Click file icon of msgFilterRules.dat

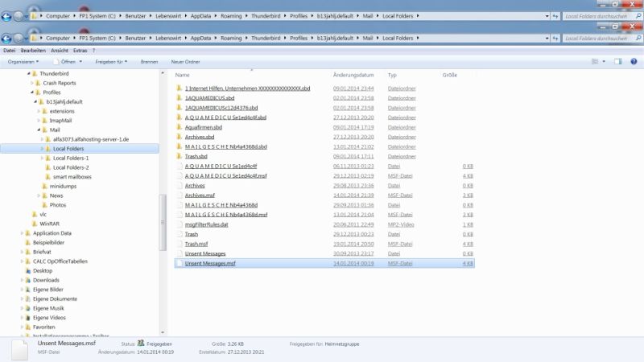click(179, 224)
